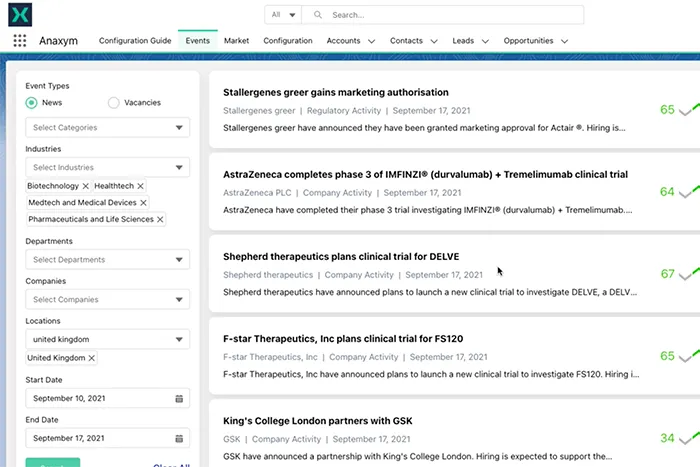Open the Select Industries dropdown
The height and width of the screenshot is (467, 700).
pyautogui.click(x=108, y=167)
